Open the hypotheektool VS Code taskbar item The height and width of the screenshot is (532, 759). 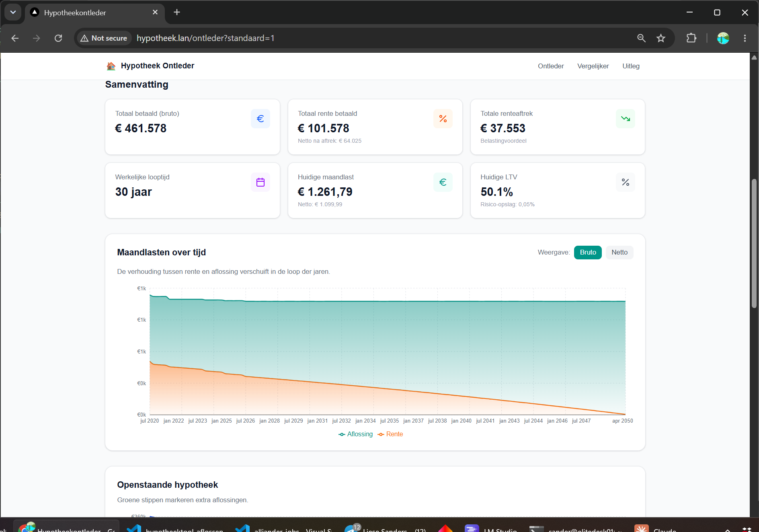[x=176, y=528]
